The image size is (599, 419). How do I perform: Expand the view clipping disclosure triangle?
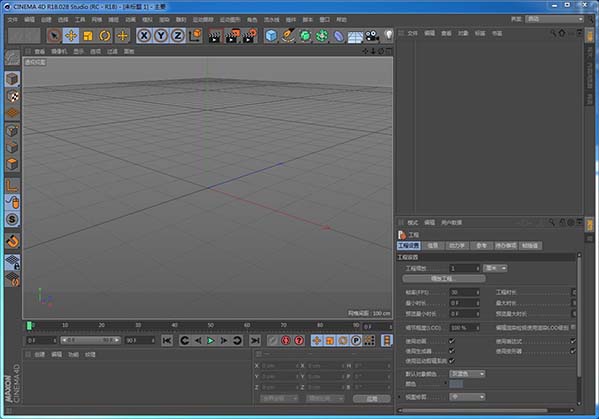(x=400, y=397)
